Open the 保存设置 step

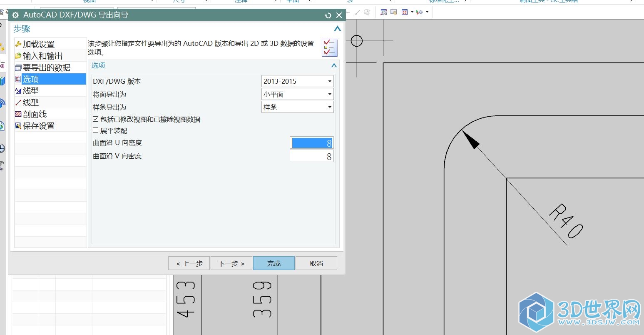(x=50, y=126)
